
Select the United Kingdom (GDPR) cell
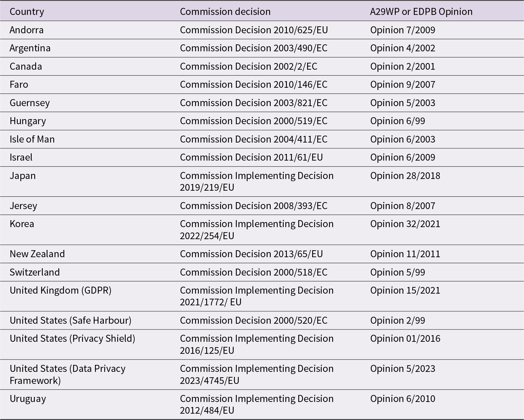(60, 290)
